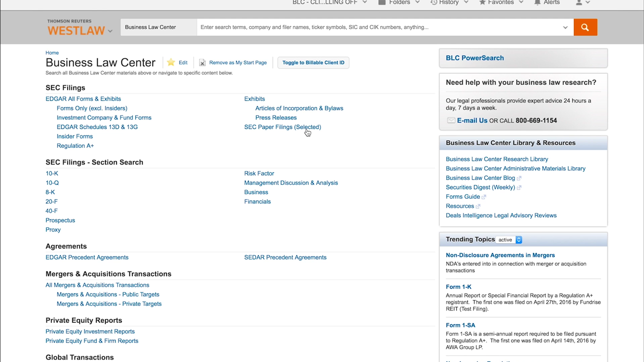Open the user profile icon menu

(x=579, y=3)
